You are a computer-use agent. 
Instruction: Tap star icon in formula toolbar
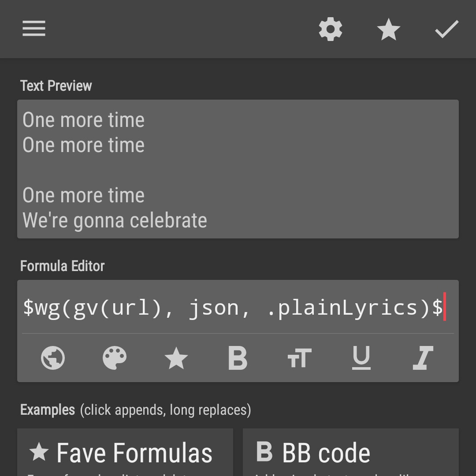[x=176, y=357]
